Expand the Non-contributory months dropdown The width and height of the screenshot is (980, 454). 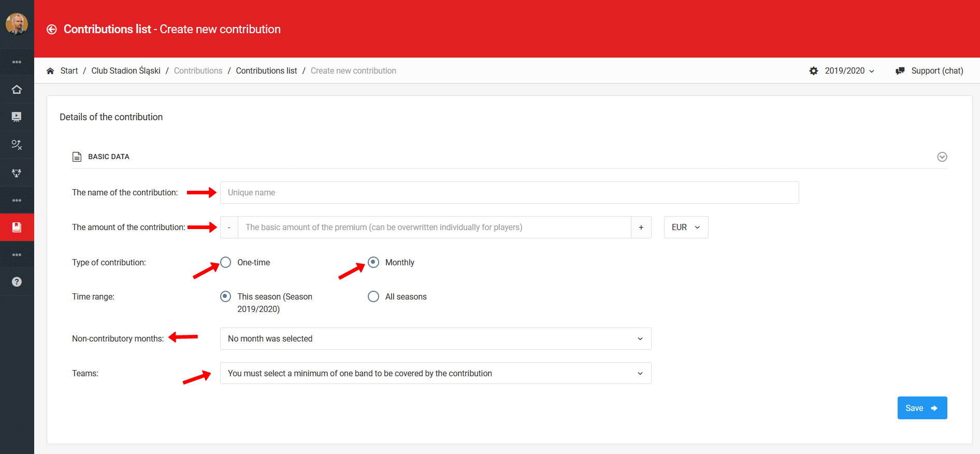(x=435, y=339)
